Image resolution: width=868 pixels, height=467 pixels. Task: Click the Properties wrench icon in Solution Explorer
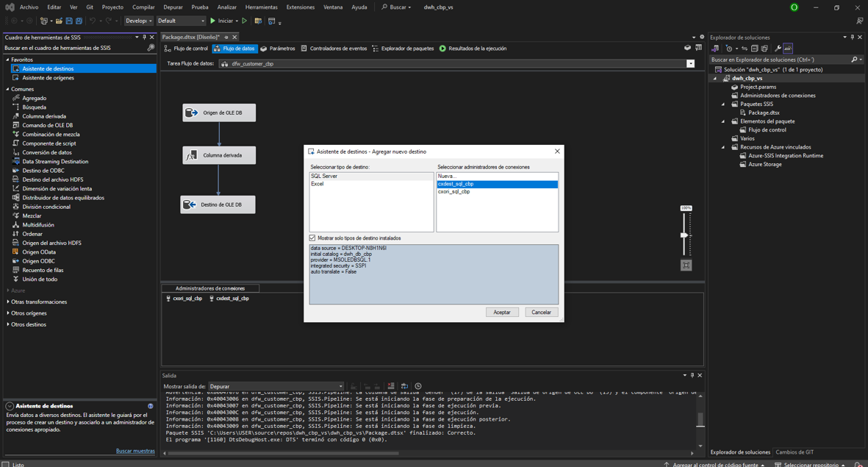777,49
